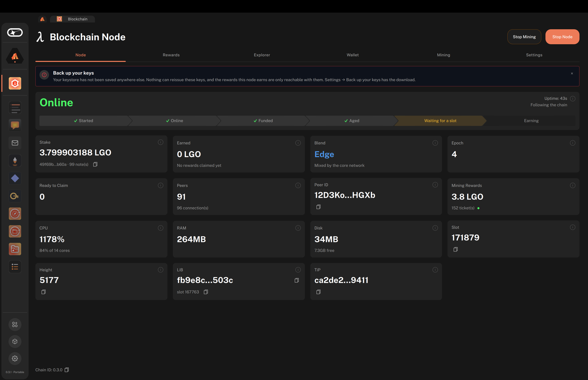Show info for the Blend card
The height and width of the screenshot is (380, 588).
click(x=435, y=143)
